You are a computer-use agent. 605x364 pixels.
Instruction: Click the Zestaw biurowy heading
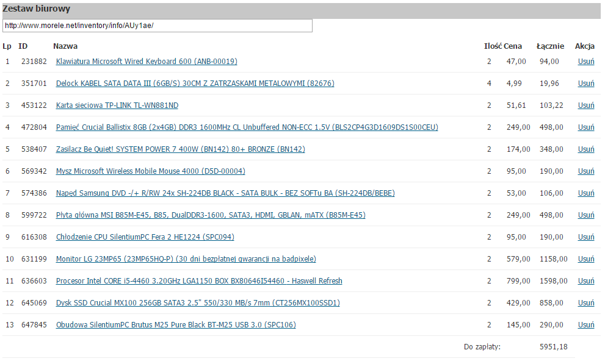coord(36,9)
